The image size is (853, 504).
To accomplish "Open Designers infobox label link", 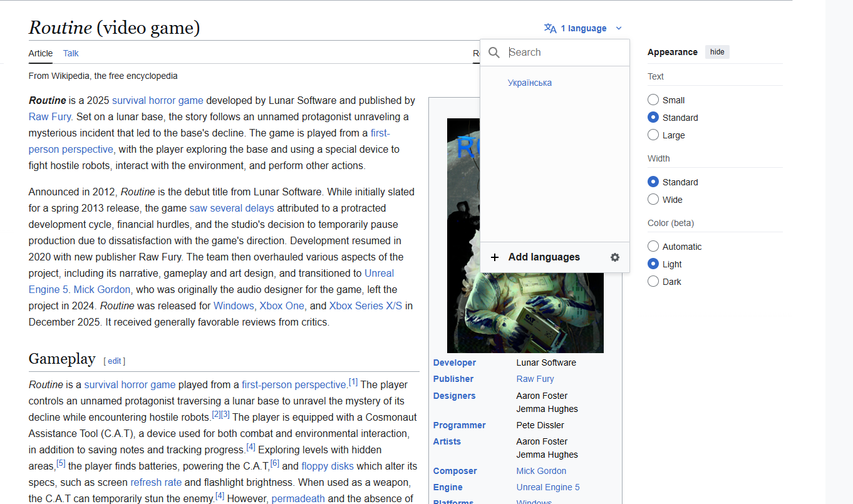I will tap(455, 396).
